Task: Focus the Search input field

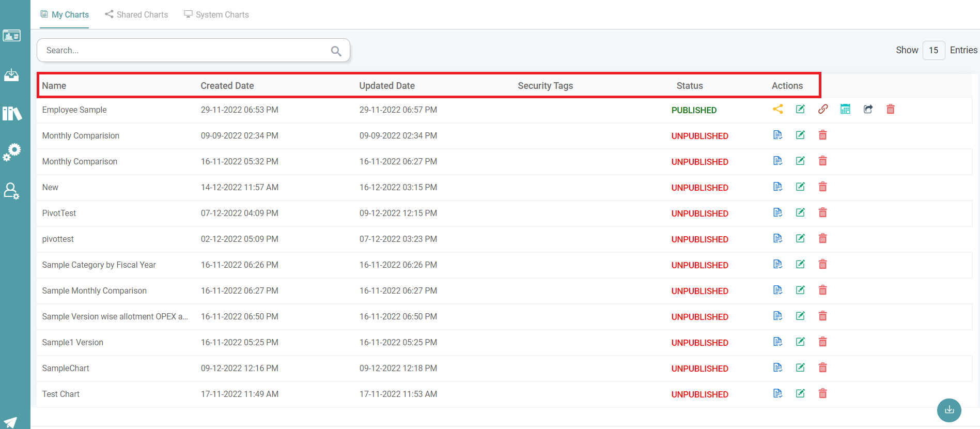Action: (186, 51)
